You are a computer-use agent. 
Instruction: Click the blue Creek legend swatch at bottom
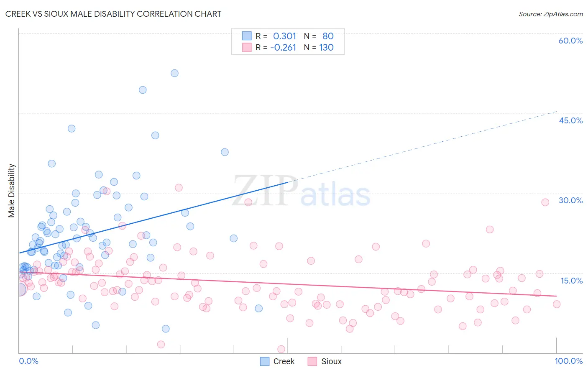tap(265, 361)
